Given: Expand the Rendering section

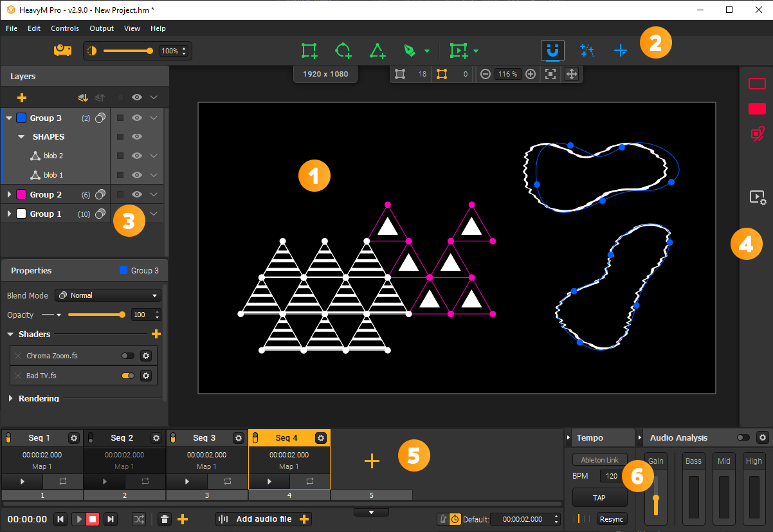Looking at the screenshot, I should click(11, 399).
